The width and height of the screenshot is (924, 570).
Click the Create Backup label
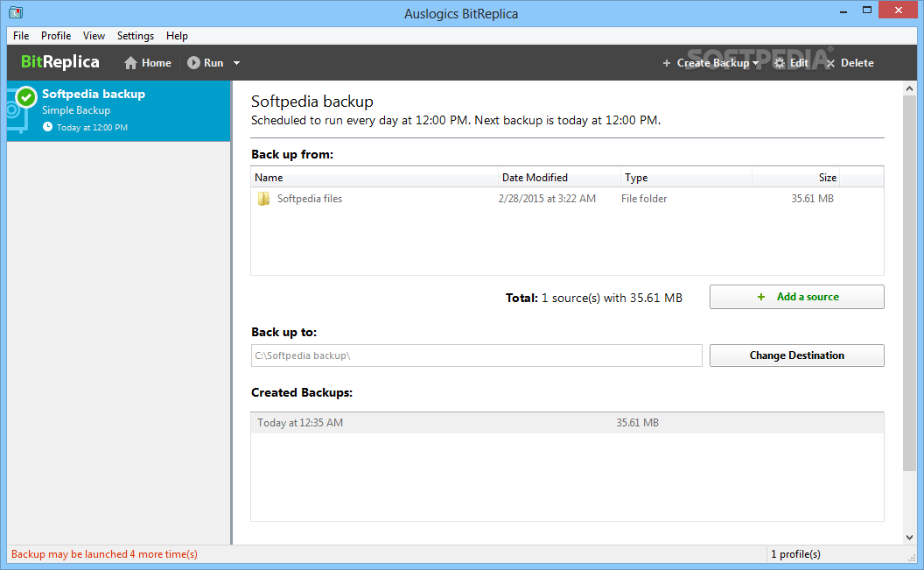[713, 63]
